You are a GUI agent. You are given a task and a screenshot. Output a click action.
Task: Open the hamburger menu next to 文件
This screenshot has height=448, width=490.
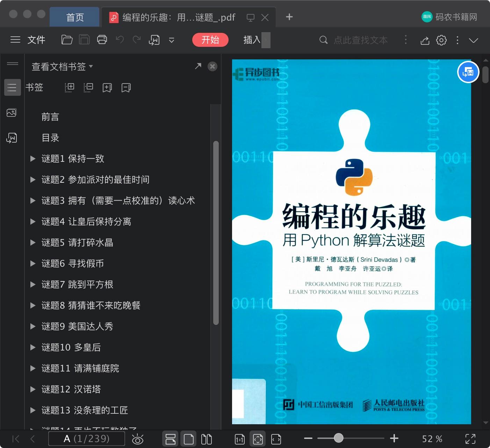click(15, 40)
